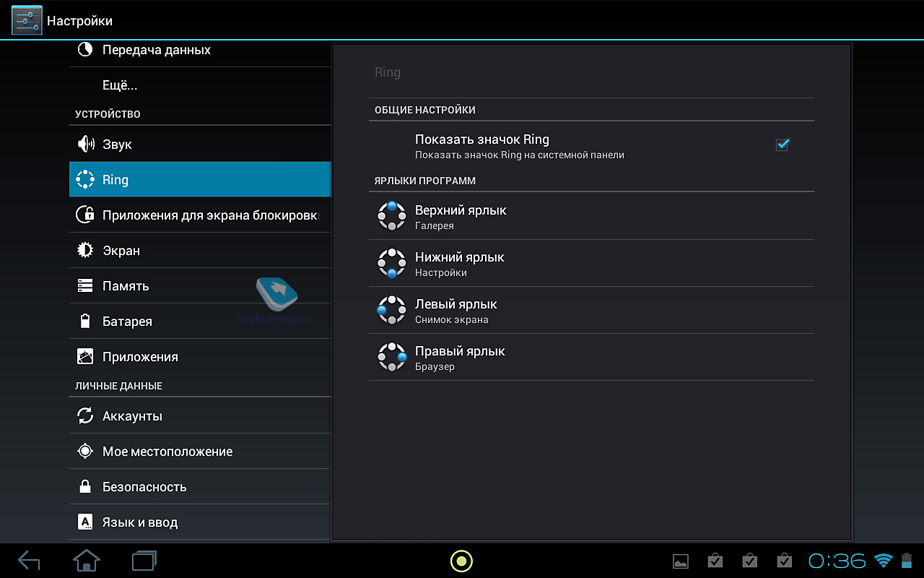
Task: Tap the padlock icon next to Безопасность
Action: tap(85, 486)
